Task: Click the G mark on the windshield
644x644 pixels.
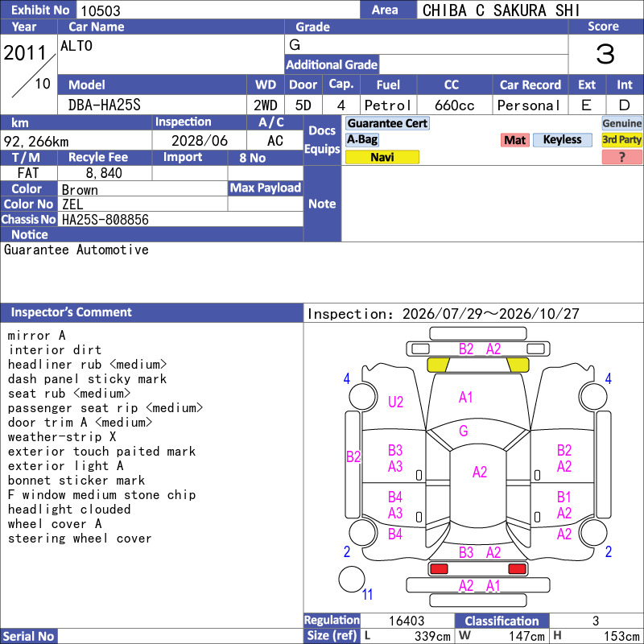Action: coord(464,431)
